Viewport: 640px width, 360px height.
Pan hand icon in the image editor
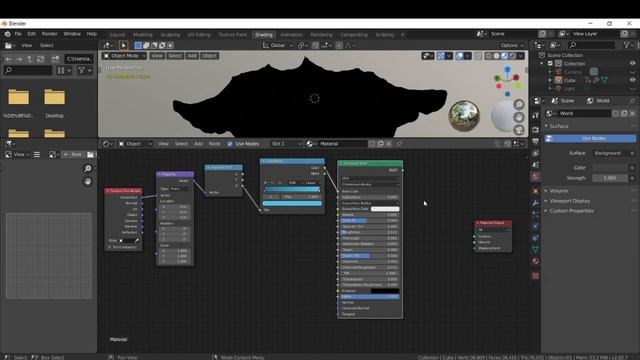(x=87, y=182)
